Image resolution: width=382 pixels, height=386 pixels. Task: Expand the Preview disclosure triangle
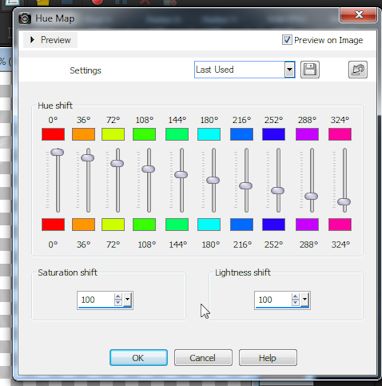(x=32, y=40)
